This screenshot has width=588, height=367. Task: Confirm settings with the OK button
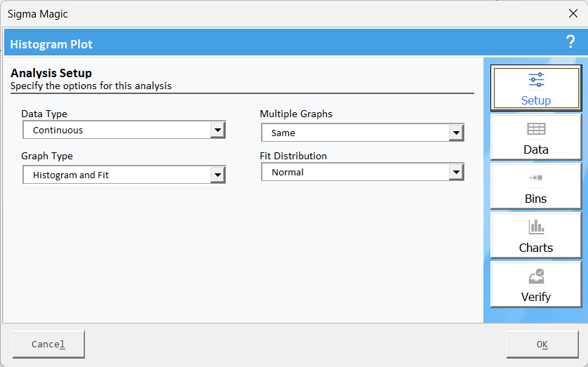coord(542,344)
